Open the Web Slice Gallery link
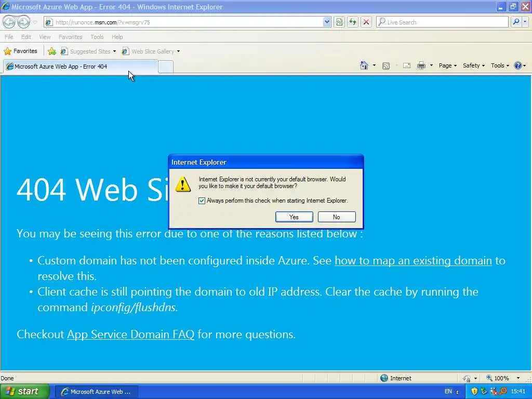 [148, 51]
